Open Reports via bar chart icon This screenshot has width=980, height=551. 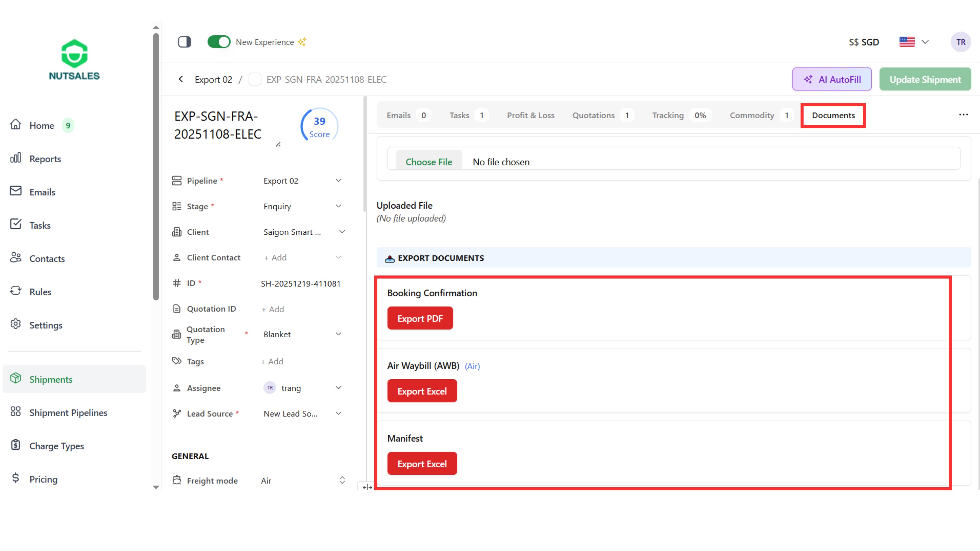point(16,158)
